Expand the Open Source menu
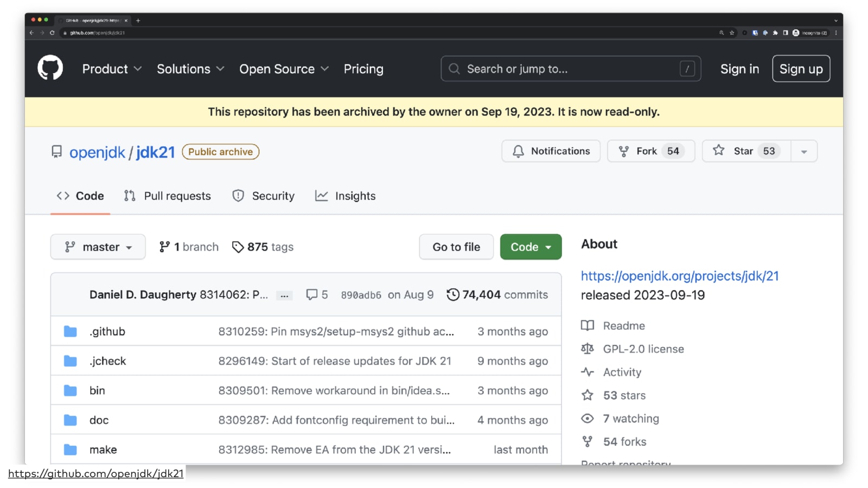Image resolution: width=868 pixels, height=488 pixels. [x=284, y=69]
